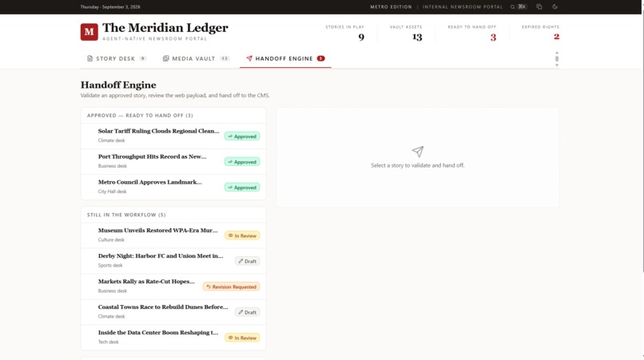644x360 pixels.
Task: Click the Culture desk label
Action: (111, 239)
